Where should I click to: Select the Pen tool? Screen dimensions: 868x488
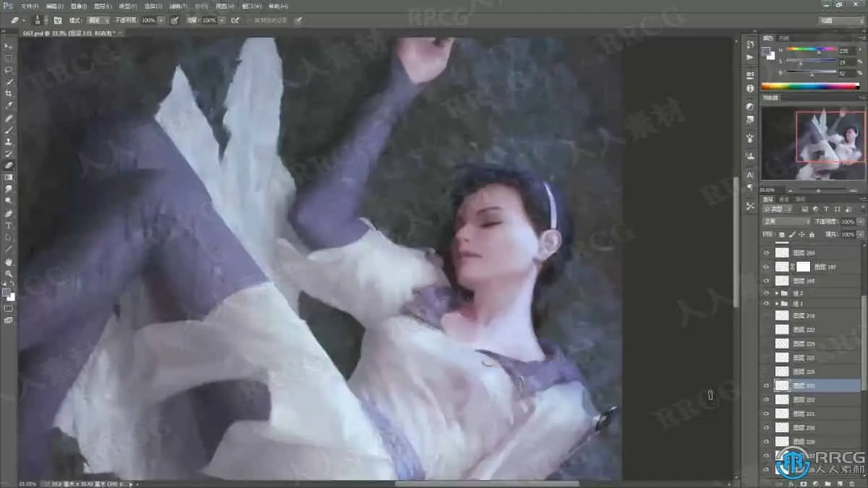pos(9,214)
